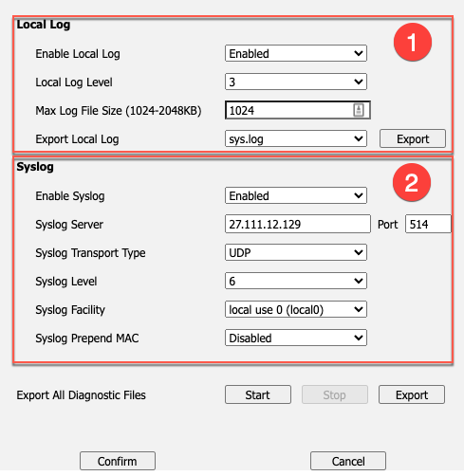
Task: Click Export button next to sys.log
Action: [413, 138]
